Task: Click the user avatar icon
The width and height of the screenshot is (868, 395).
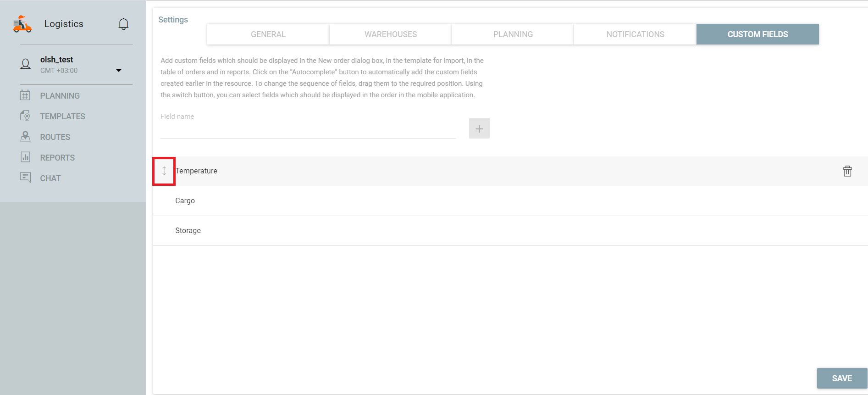Action: (26, 64)
